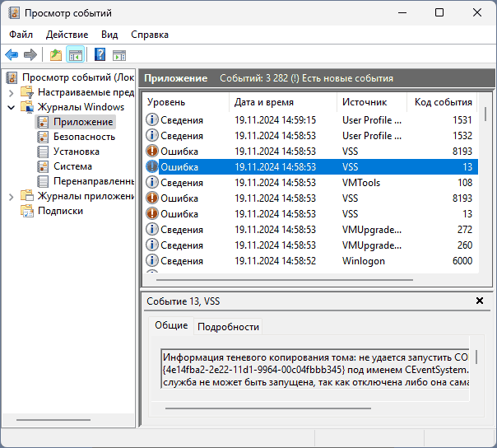
Task: Sort by Уровень column header
Action: 186,102
